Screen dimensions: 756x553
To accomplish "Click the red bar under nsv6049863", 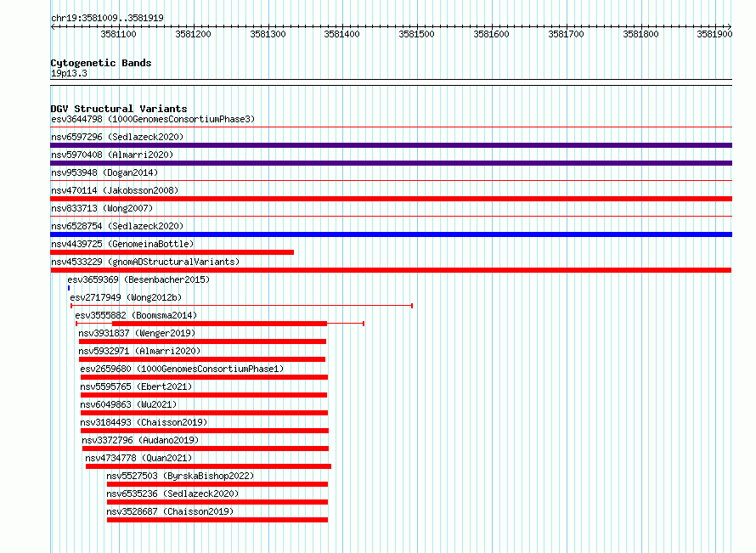I will (204, 413).
